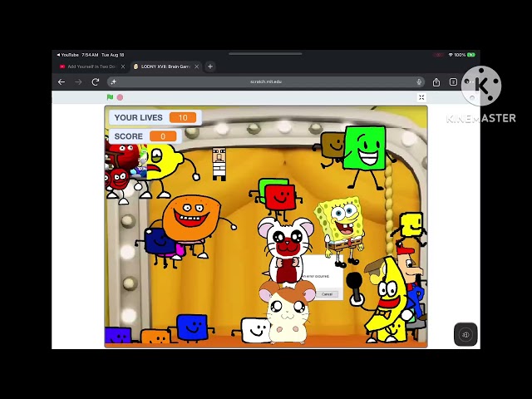This screenshot has height=399, width=532.
Task: Close the Add Yourself in Two Do tab
Action: point(123,66)
